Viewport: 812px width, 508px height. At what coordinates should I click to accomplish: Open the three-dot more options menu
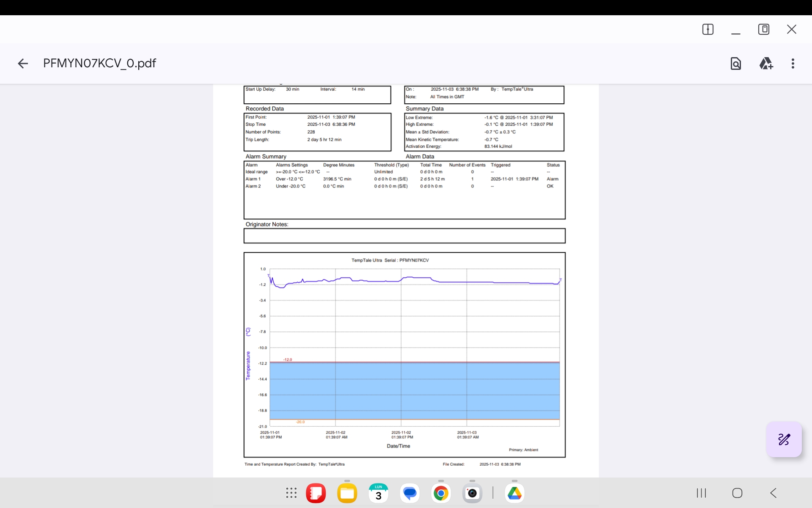click(x=793, y=63)
